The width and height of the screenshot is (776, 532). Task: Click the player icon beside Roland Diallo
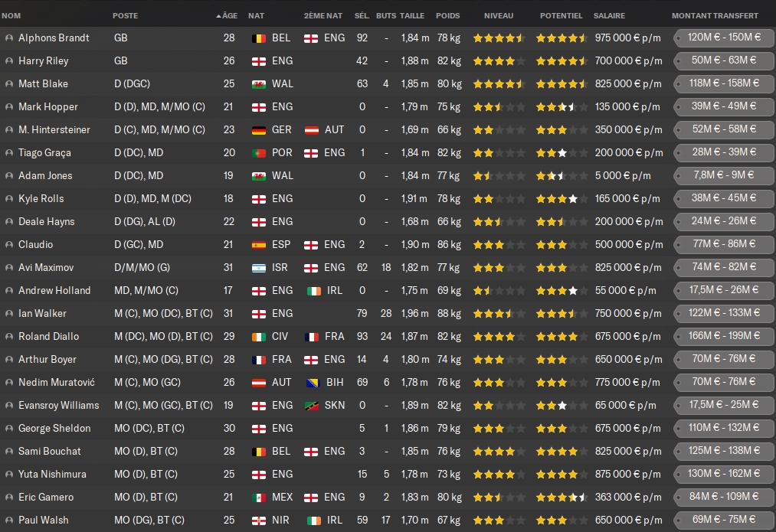pos(9,337)
